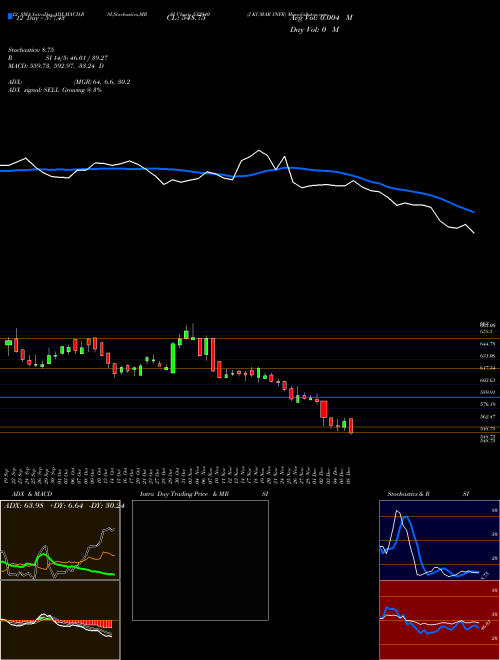Click the MACD histogram panel
Viewport: 500px width, 660px height.
click(x=60, y=620)
